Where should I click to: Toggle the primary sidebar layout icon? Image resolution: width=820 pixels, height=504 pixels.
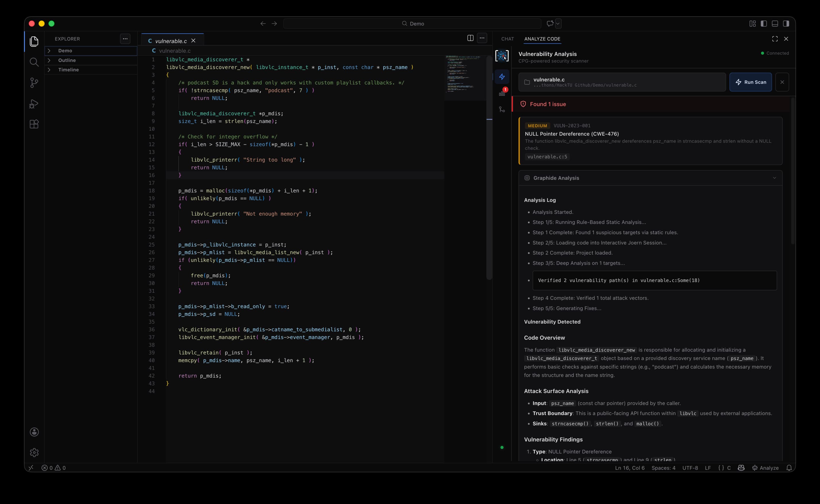(x=763, y=24)
